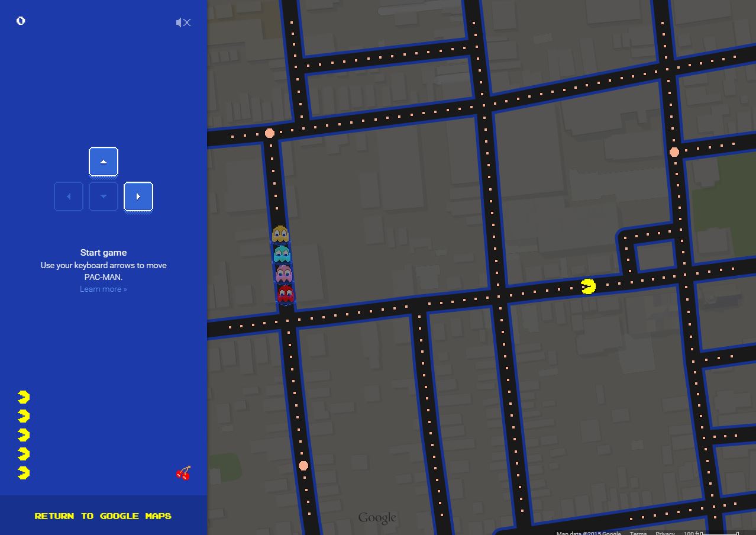This screenshot has width=756, height=535.
Task: Click Return to Google Maps
Action: coord(103,516)
